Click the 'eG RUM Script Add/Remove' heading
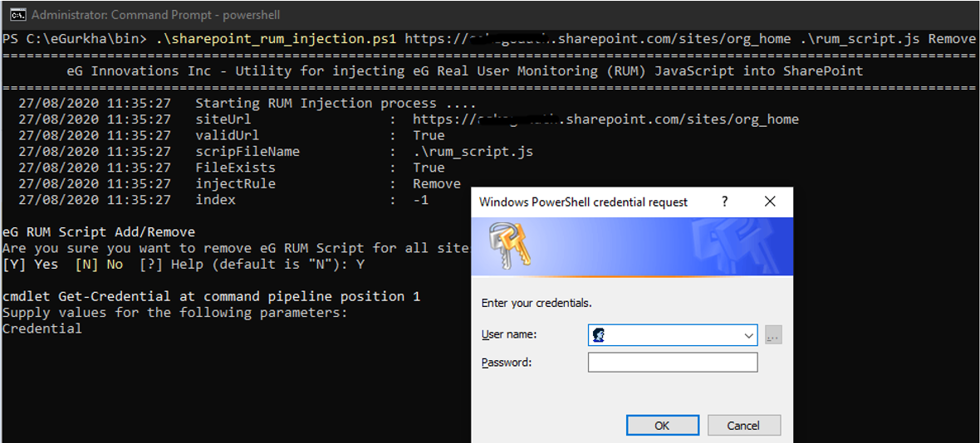Screen dimensions: 980x443 pyautogui.click(x=99, y=232)
